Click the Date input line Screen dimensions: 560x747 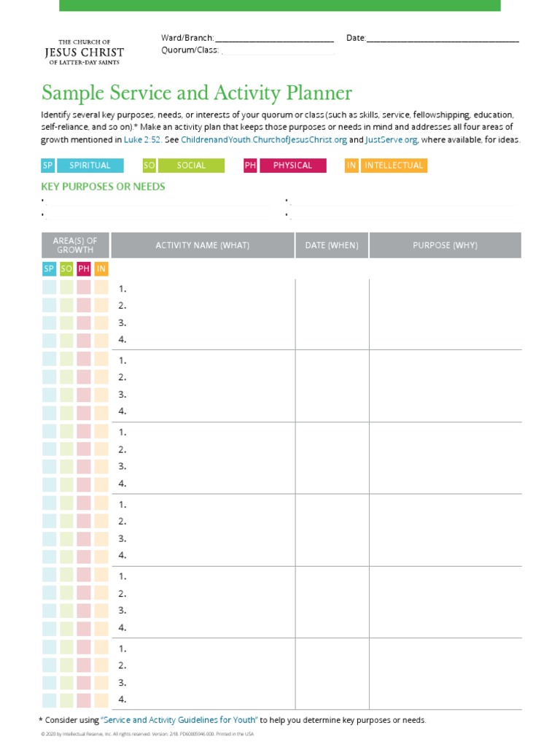coord(442,39)
